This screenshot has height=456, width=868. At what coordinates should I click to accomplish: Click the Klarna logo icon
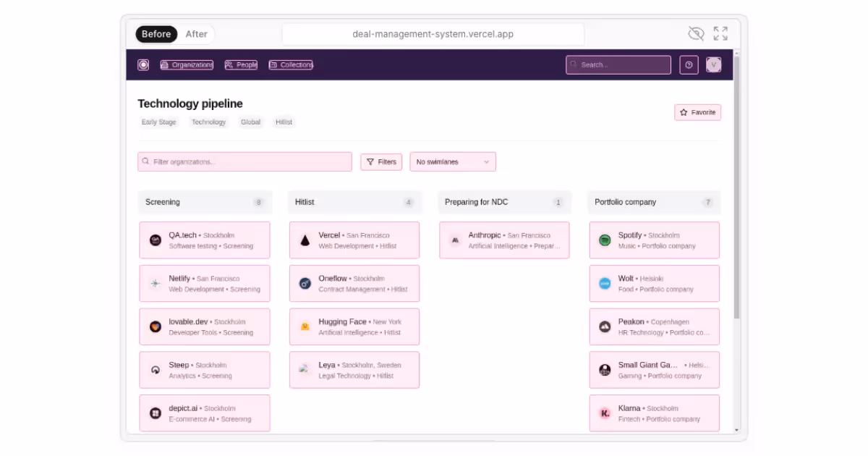(605, 413)
